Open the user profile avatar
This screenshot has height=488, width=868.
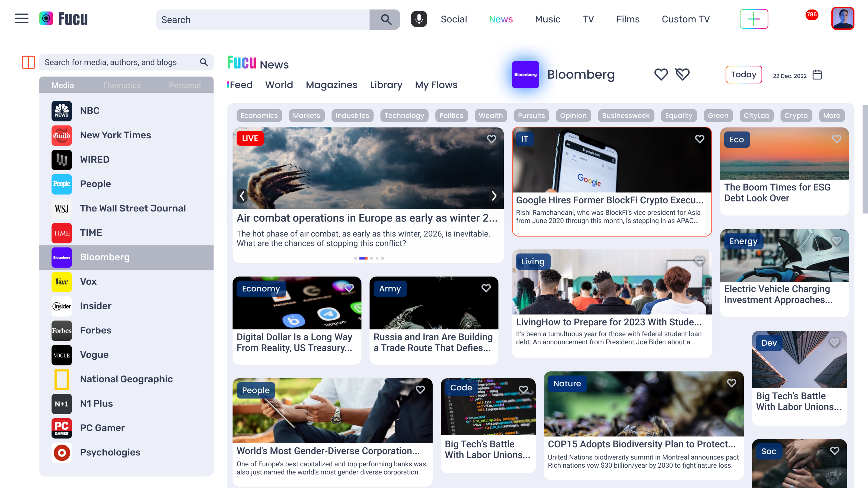(843, 18)
